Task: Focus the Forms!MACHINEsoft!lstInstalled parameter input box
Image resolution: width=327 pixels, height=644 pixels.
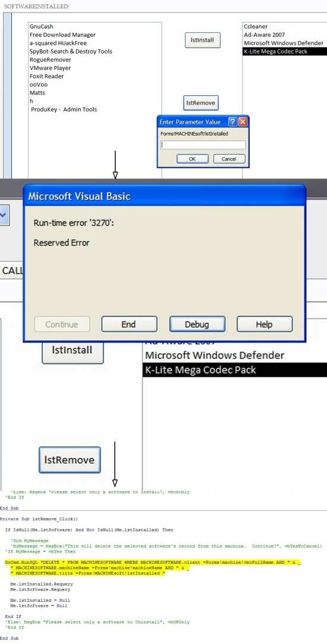Action: pos(203,144)
